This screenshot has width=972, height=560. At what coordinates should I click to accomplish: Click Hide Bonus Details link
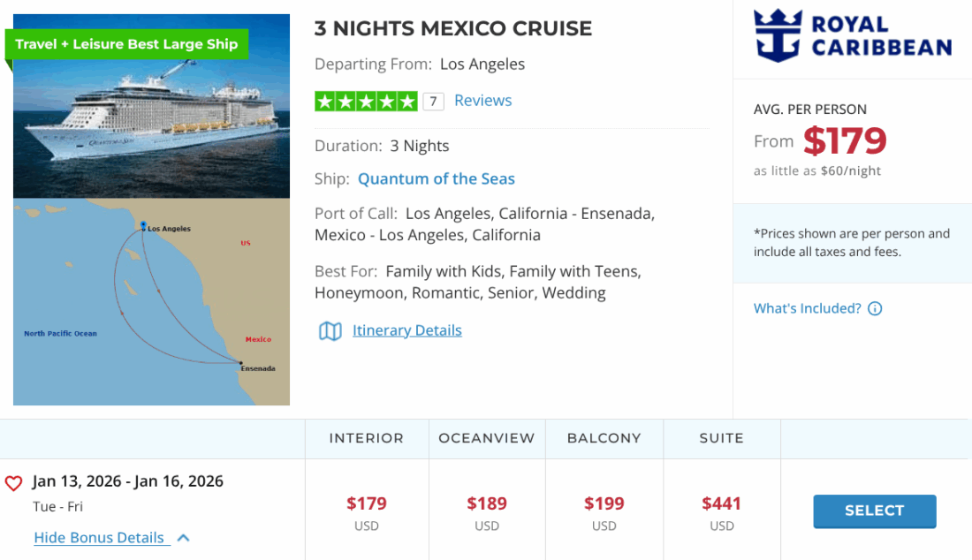(x=99, y=538)
